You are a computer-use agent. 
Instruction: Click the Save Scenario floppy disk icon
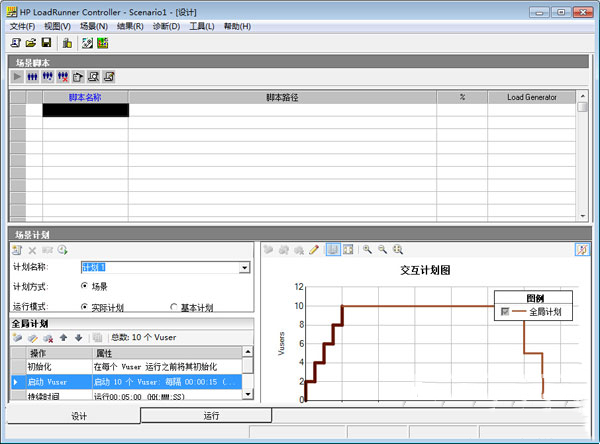tap(46, 43)
